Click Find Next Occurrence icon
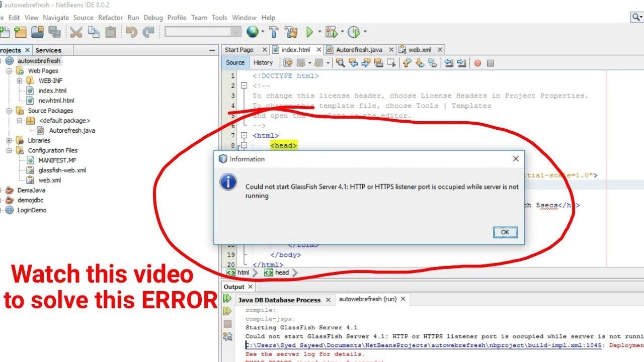This screenshot has width=644, height=362. 366,63
